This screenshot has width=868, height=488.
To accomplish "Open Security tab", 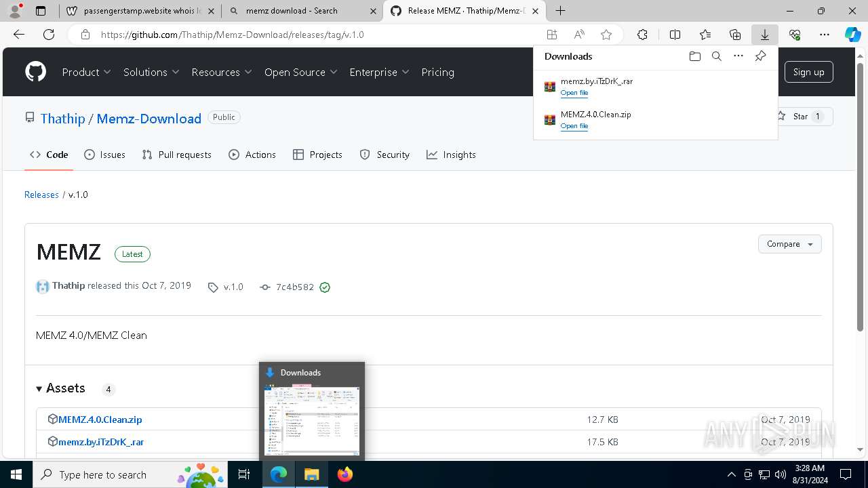I will coord(384,155).
